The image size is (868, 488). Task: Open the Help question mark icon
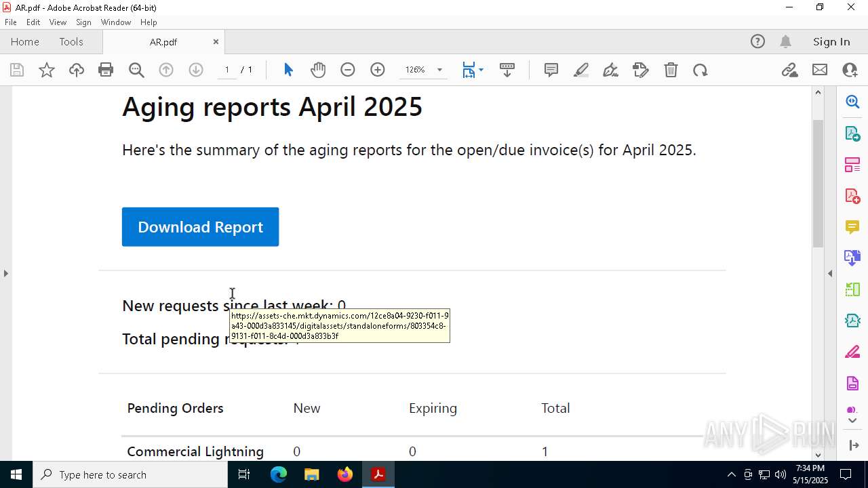click(x=757, y=41)
